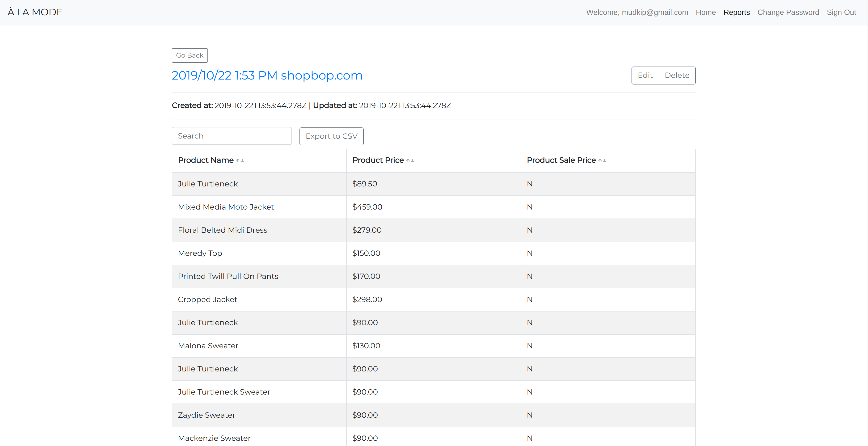The image size is (868, 446).
Task: Click Julie Turtleneck Sweater $90.00 price
Action: coord(433,392)
